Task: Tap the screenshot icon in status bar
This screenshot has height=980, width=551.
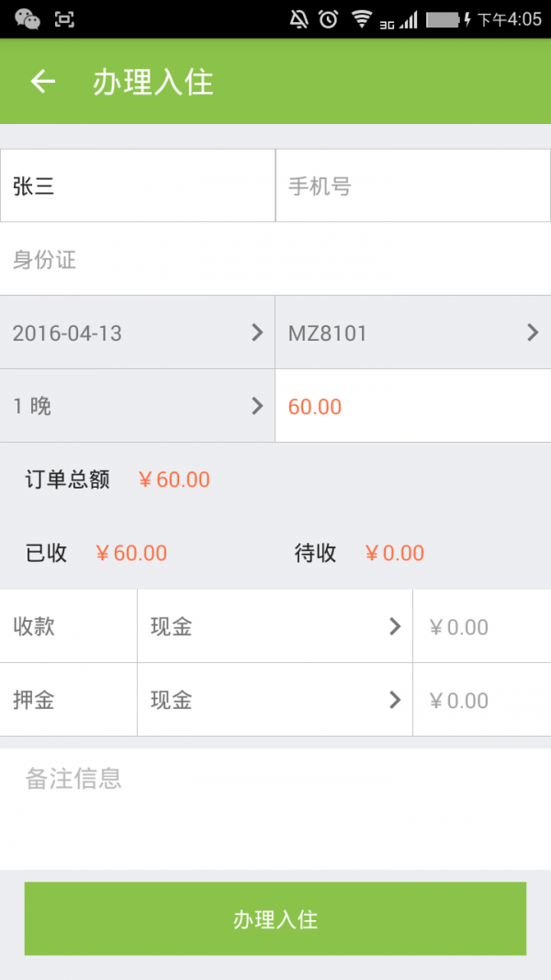Action: [64, 19]
